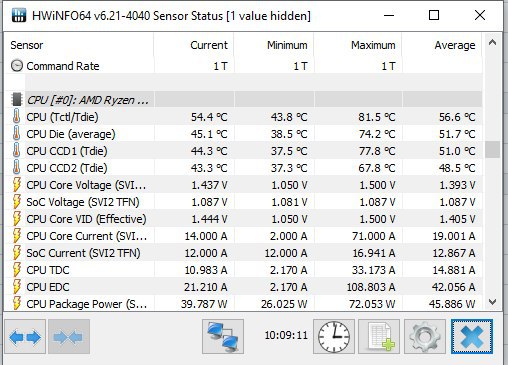Click lightning icon beside CPU Core VID
This screenshot has width=508, height=365.
[17, 219]
